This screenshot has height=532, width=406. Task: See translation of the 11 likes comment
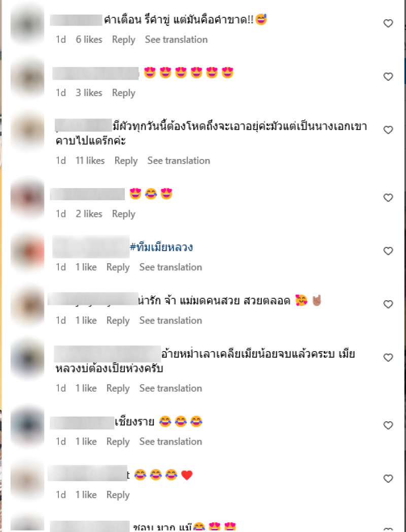click(x=179, y=161)
